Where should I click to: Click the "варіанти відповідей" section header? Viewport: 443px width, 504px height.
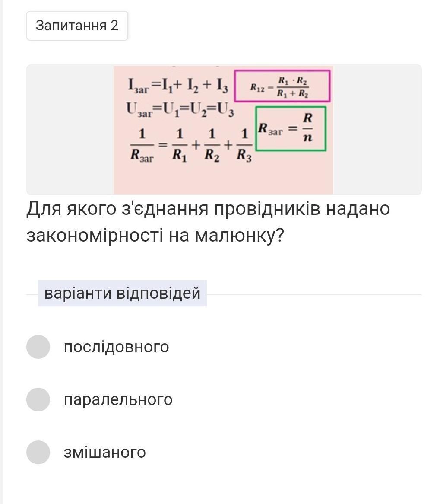pyautogui.click(x=122, y=293)
